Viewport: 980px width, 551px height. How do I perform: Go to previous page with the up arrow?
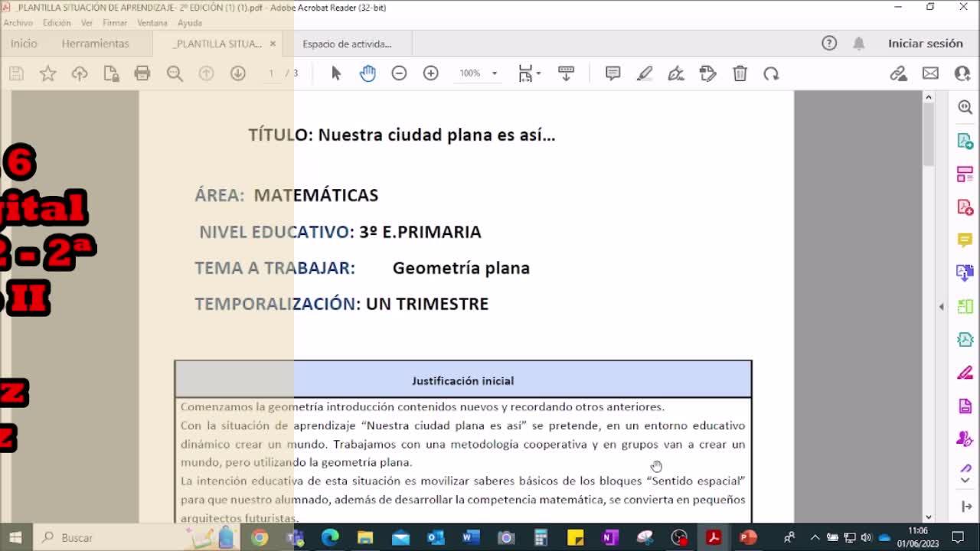click(x=206, y=73)
